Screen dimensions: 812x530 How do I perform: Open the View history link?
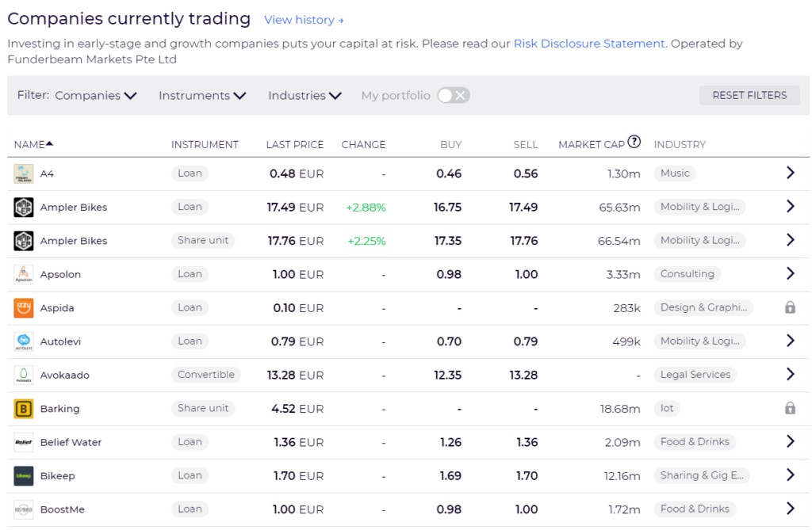pyautogui.click(x=304, y=20)
